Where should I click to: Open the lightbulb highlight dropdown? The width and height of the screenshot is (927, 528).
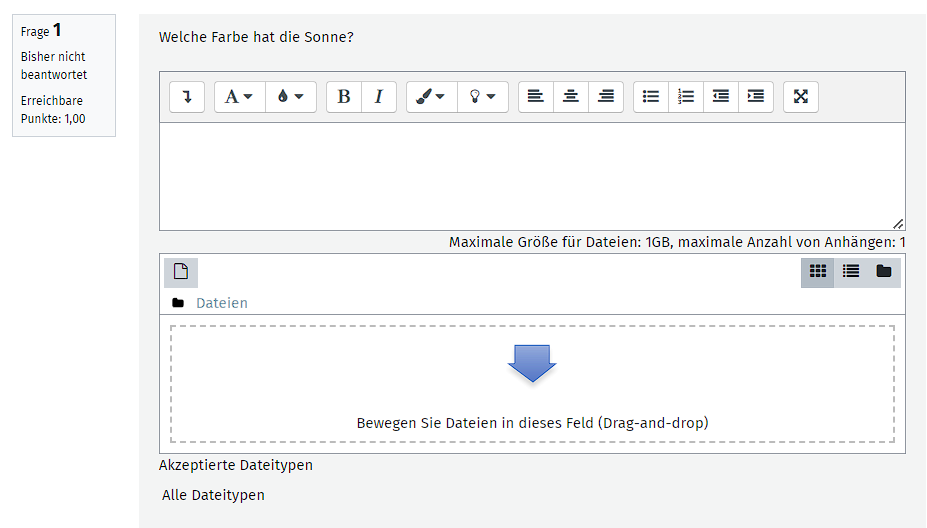(x=483, y=97)
